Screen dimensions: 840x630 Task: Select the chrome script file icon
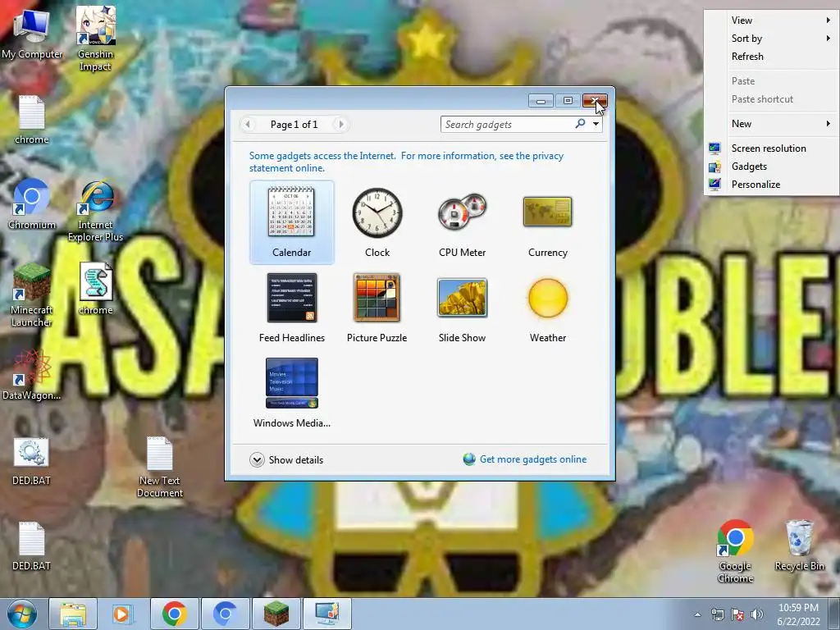pyautogui.click(x=95, y=290)
